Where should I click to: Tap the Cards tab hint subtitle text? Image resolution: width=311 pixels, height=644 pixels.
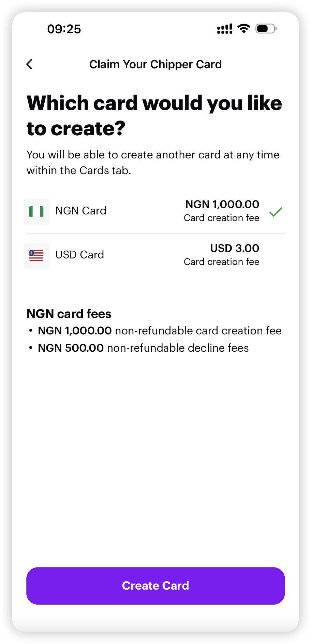pos(153,163)
